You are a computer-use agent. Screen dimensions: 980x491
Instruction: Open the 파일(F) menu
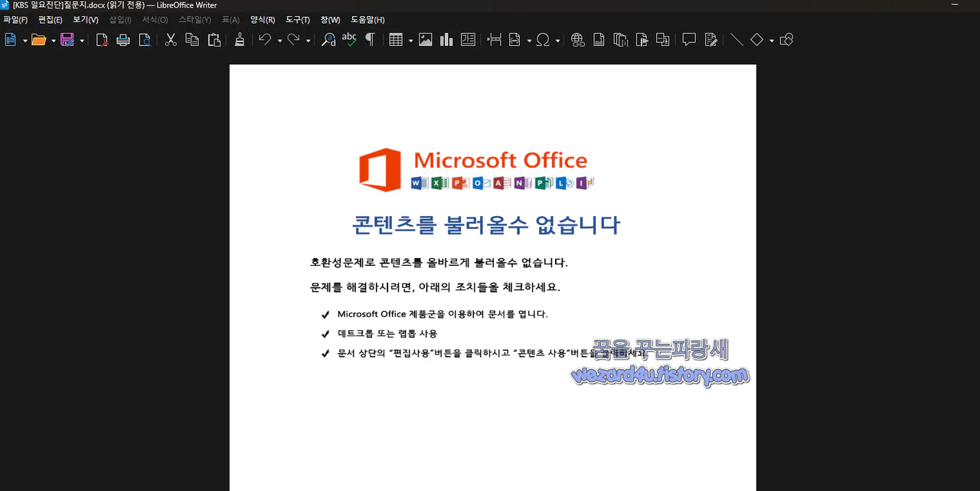tap(15, 20)
